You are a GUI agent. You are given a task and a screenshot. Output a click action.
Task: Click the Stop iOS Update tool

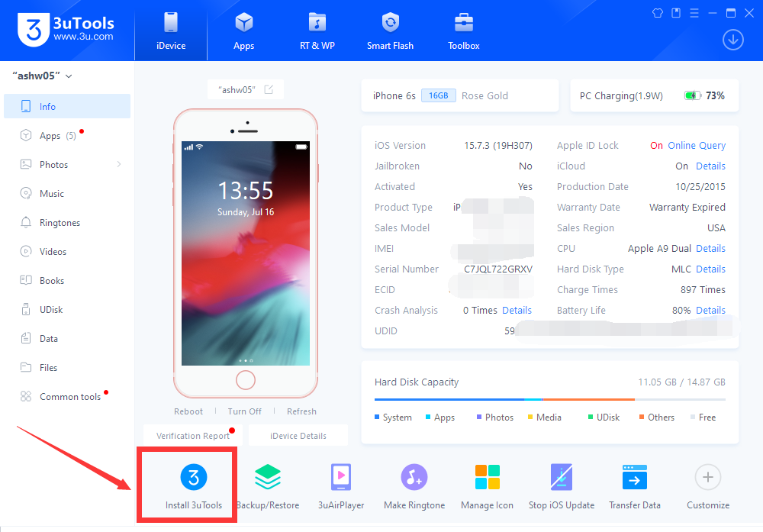tap(562, 485)
